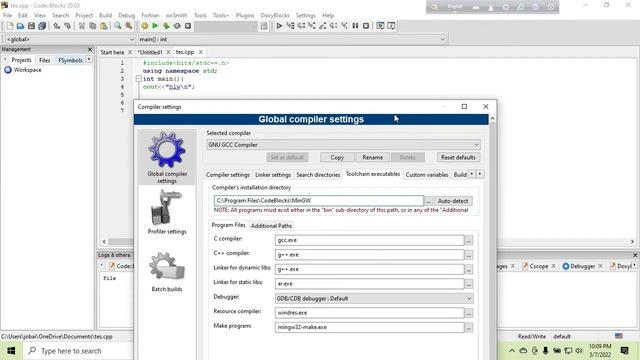Paste clipboard using toolbar paste icon
This screenshot has width=640, height=360.
coord(104,26)
